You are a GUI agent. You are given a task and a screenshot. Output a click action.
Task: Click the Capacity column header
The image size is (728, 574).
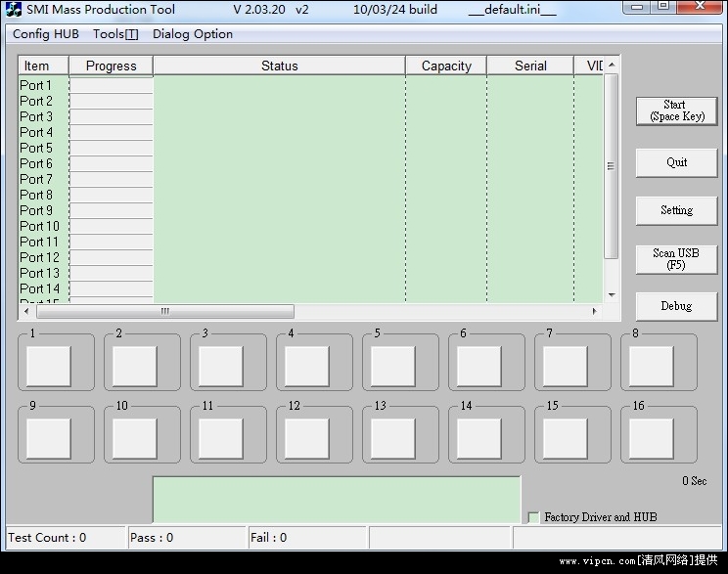click(x=446, y=66)
